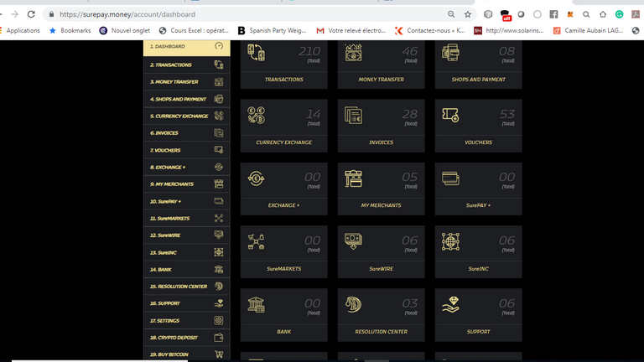This screenshot has width=644, height=362.
Task: Click the horizontal scrollbar at the bottom
Action: pyautogui.click(x=100, y=361)
